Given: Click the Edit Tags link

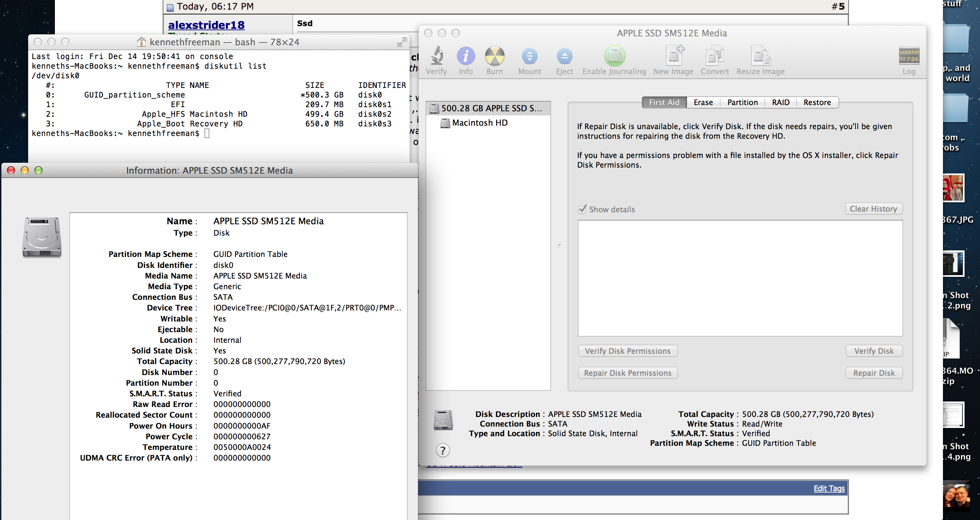Looking at the screenshot, I should click(x=829, y=488).
